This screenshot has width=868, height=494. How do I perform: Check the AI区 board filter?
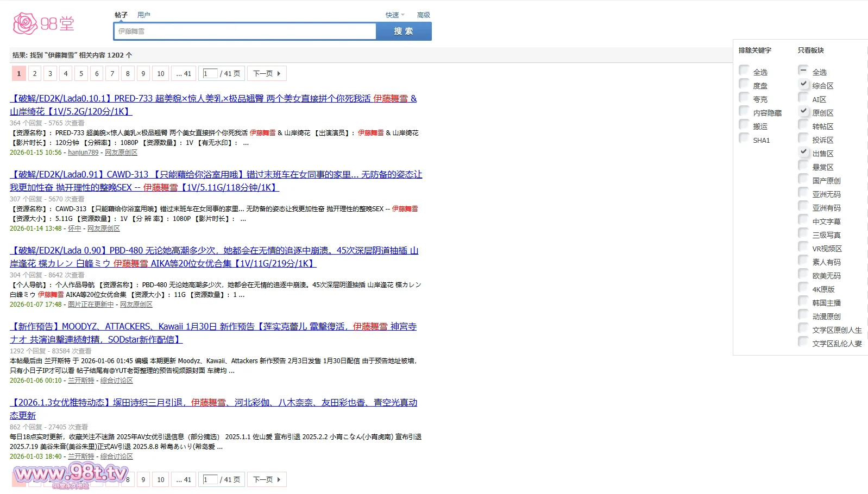click(x=803, y=97)
